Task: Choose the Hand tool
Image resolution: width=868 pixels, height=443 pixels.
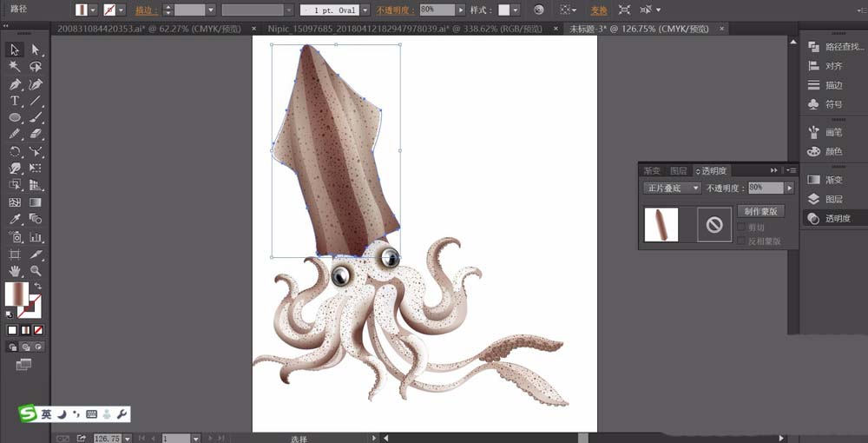Action: pyautogui.click(x=15, y=271)
